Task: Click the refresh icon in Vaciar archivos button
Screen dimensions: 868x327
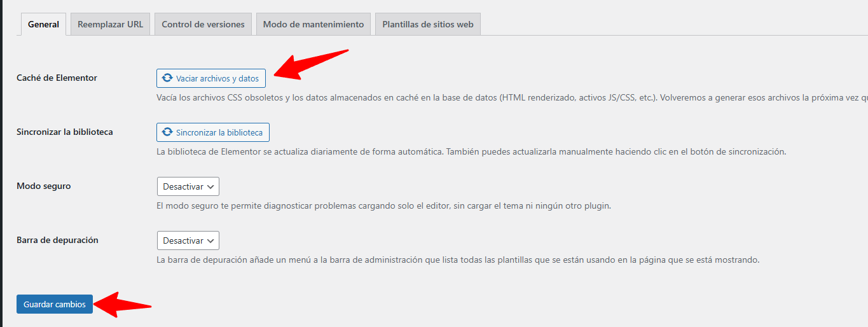Action: coord(167,78)
